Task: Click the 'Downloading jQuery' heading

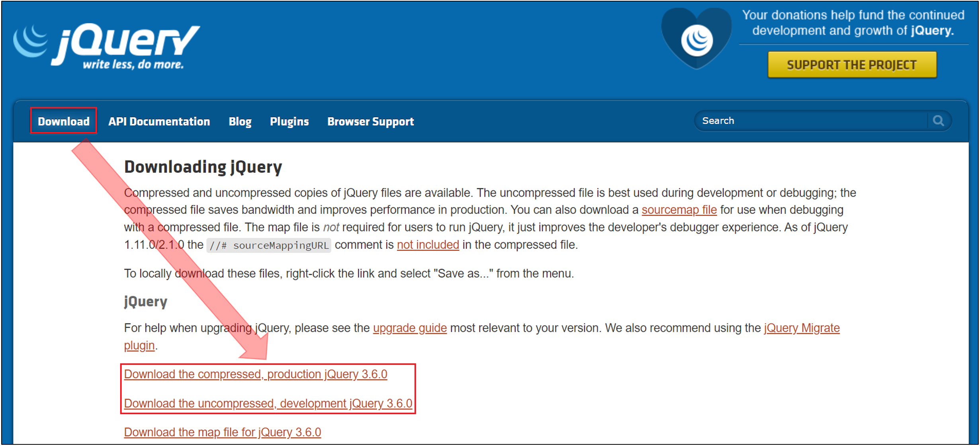Action: [203, 167]
